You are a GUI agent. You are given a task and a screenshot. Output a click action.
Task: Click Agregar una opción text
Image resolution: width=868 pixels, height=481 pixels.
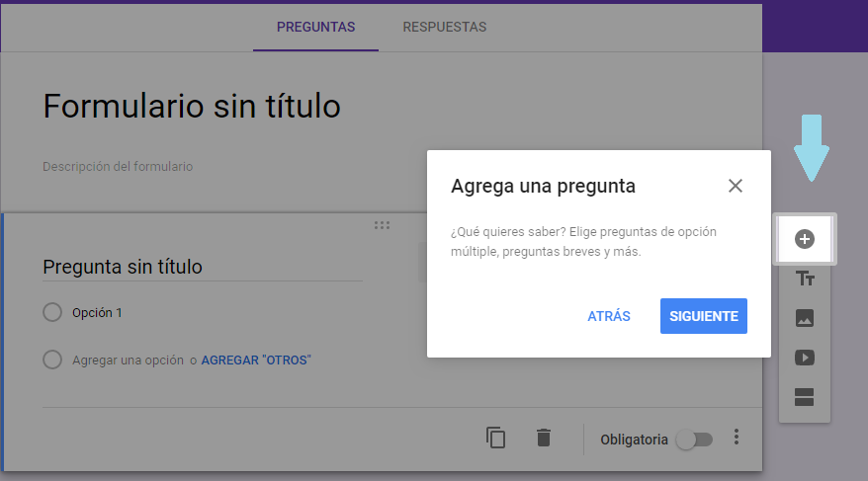[x=128, y=360]
